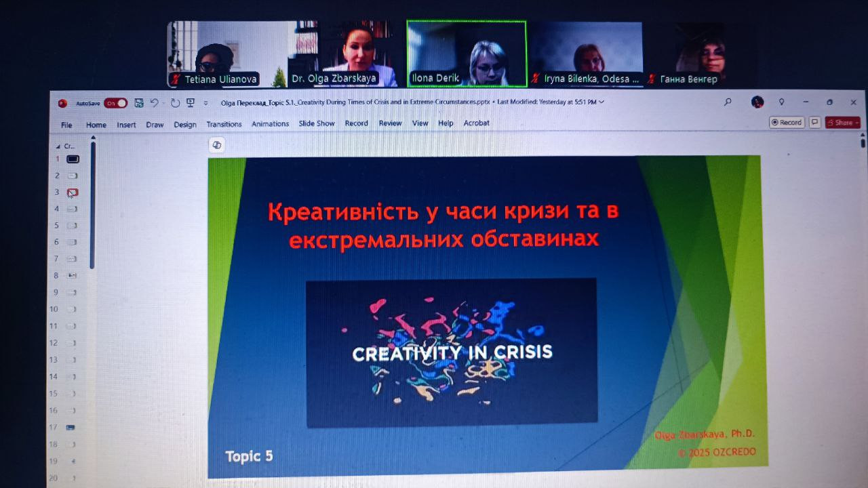Click Ilona Derik's video tile
This screenshot has width=868, height=488.
click(x=467, y=54)
